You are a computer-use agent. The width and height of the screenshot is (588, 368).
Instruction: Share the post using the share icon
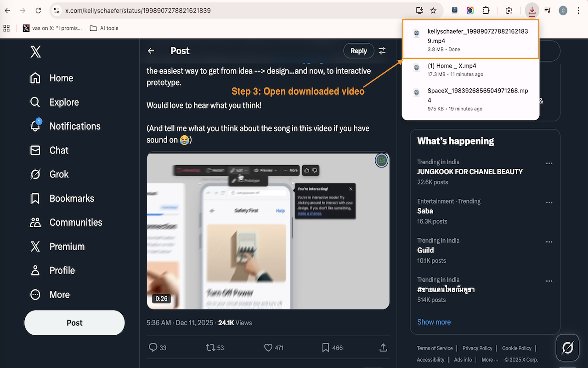(383, 348)
